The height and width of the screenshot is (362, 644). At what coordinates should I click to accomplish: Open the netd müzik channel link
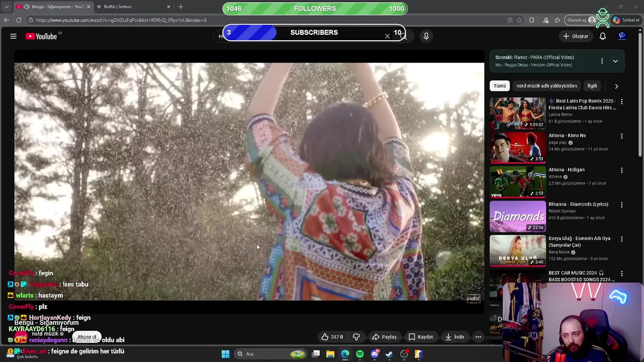point(45,334)
